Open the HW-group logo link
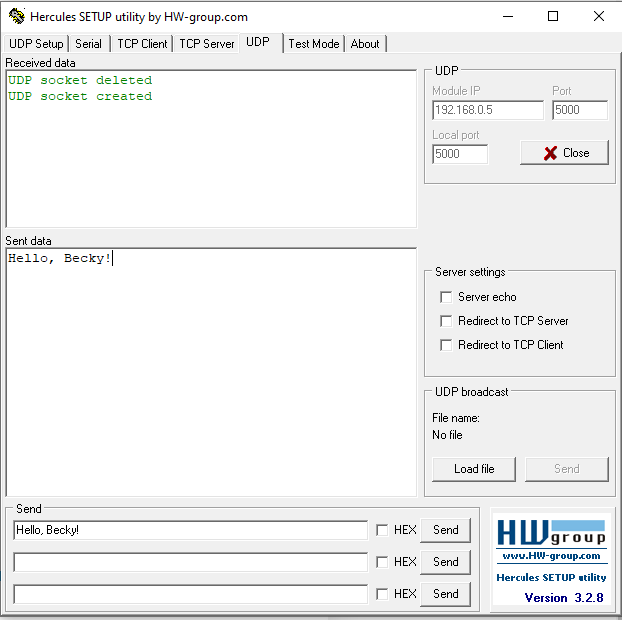This screenshot has height=620, width=622. [551, 533]
